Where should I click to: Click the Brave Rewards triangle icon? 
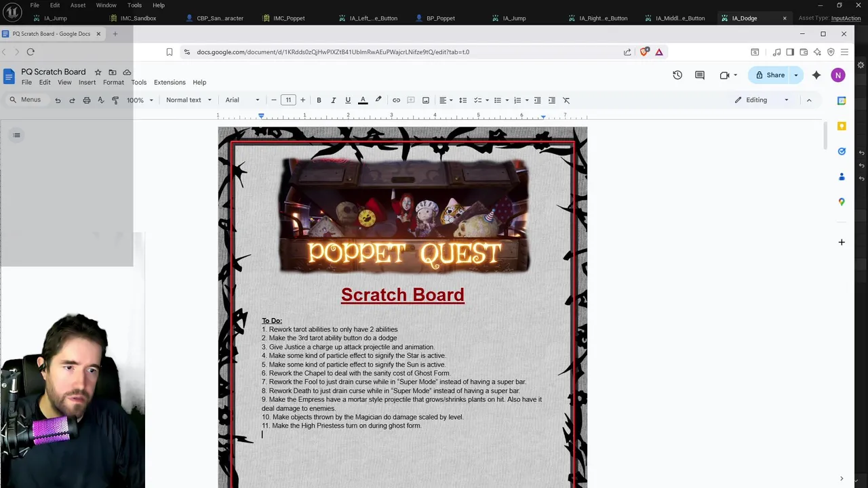point(658,52)
